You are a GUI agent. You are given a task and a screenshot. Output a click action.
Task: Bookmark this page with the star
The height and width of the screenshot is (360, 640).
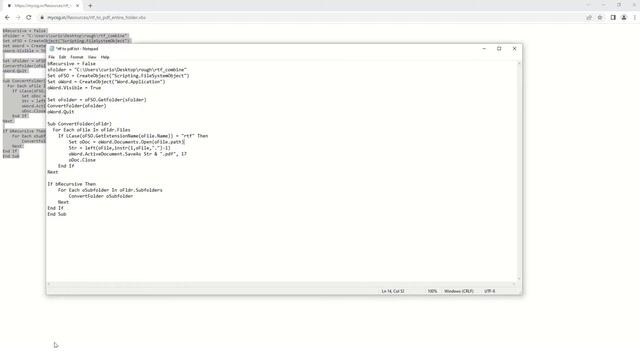(600, 18)
